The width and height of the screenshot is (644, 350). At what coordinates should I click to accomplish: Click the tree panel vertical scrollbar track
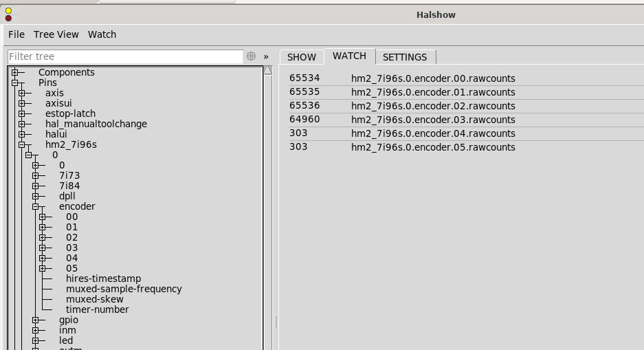[268, 214]
